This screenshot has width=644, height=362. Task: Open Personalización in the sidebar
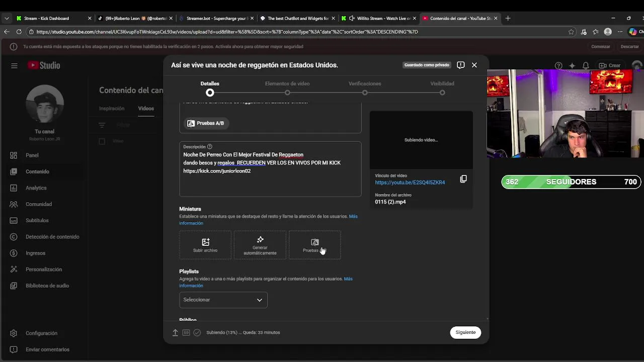(44, 269)
